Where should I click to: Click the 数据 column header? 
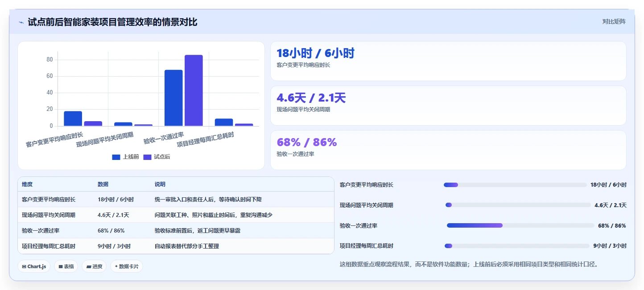point(103,184)
